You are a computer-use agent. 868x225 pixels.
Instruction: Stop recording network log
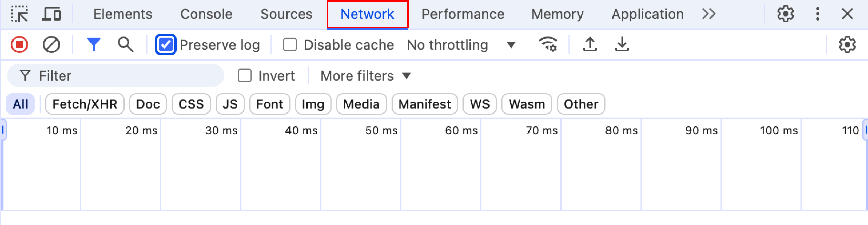click(x=19, y=45)
